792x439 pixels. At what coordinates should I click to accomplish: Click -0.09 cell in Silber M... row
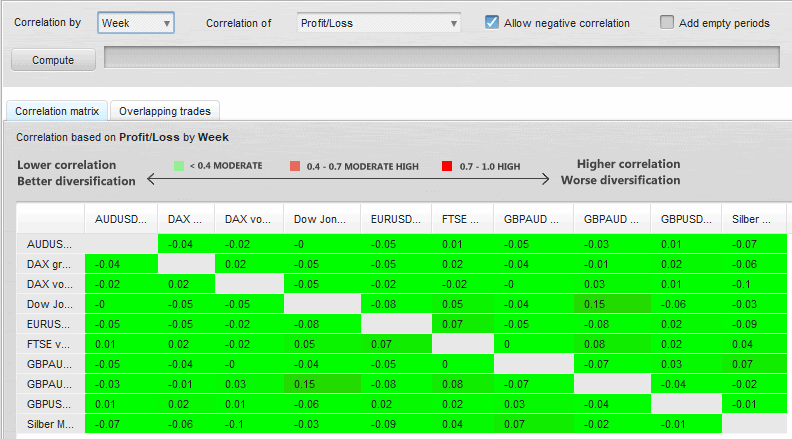click(x=397, y=424)
